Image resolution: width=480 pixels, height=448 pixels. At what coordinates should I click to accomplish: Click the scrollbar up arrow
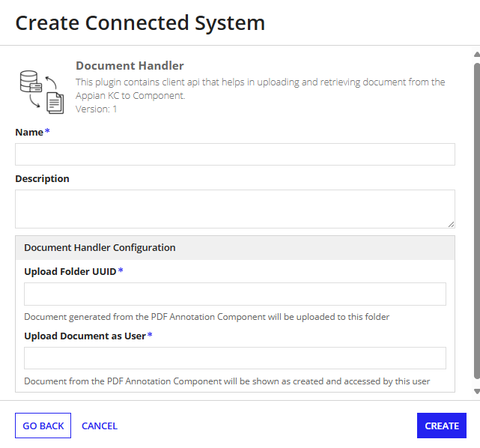coord(476,55)
